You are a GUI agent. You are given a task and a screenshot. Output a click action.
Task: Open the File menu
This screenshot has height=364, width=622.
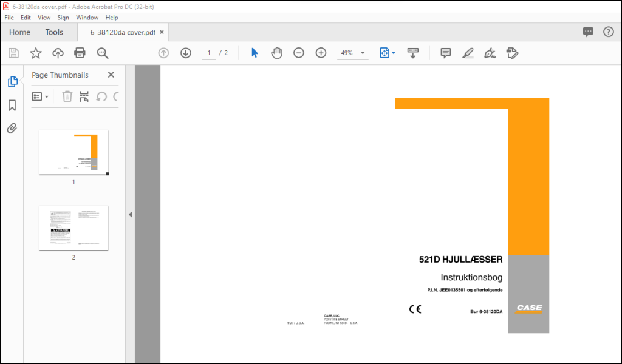tap(9, 18)
